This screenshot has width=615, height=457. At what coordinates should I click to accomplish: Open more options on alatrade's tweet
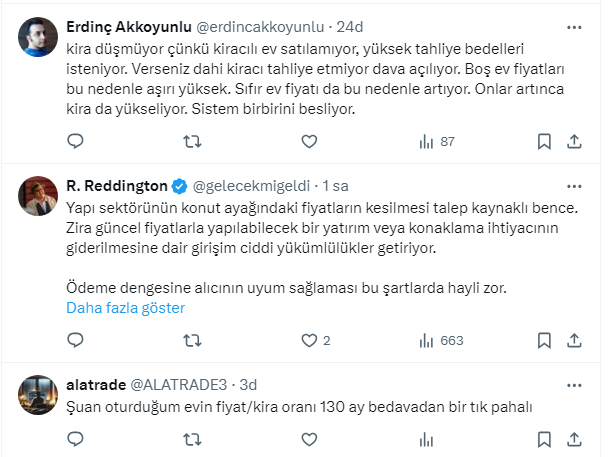pos(573,384)
